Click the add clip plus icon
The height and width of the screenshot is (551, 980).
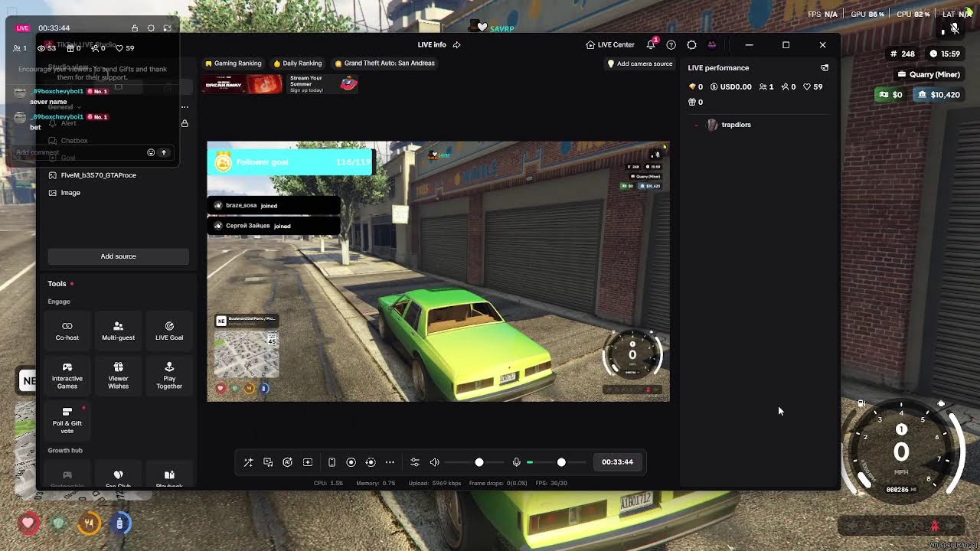tap(308, 462)
